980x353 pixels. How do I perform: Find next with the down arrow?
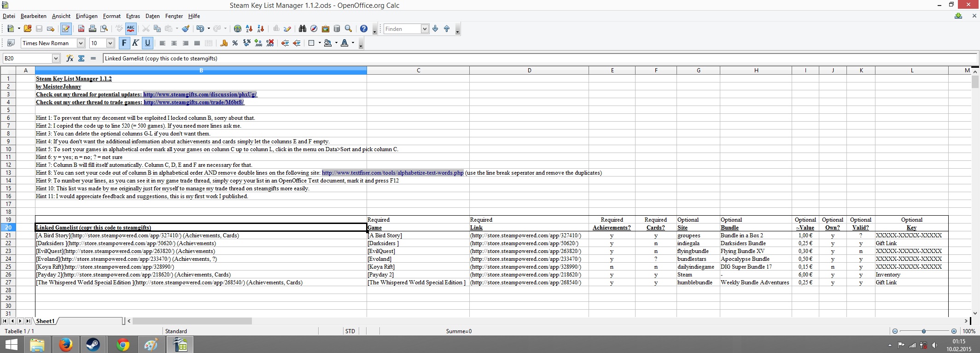[x=435, y=29]
